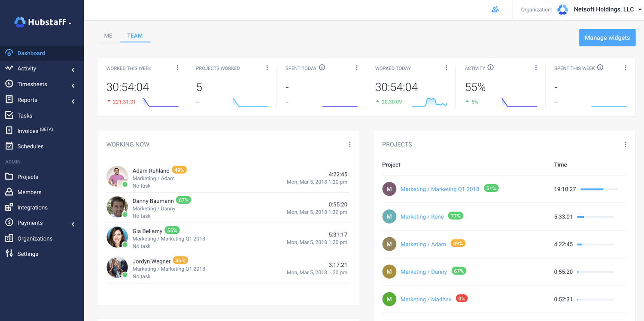This screenshot has width=644, height=321.
Task: Open the Worked This Week widget options
Action: [178, 68]
